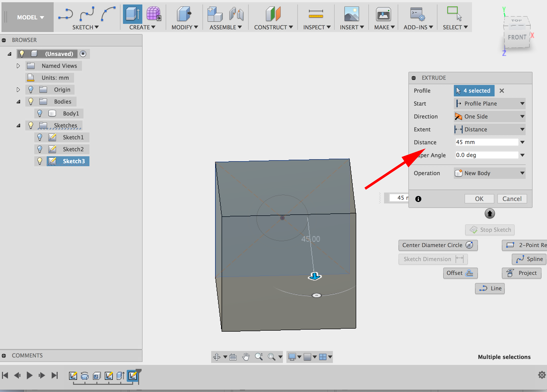Open the Extent Distance dropdown
The image size is (547, 392).
(x=490, y=129)
